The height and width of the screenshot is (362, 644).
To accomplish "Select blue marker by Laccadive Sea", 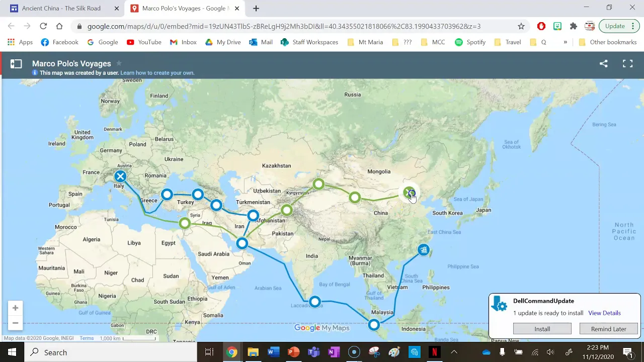I will (x=314, y=302).
